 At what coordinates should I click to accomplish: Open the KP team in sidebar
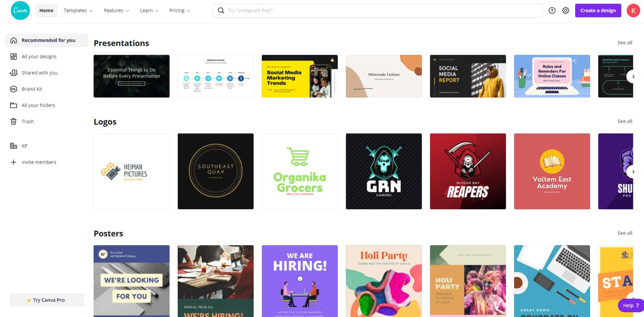[47, 146]
